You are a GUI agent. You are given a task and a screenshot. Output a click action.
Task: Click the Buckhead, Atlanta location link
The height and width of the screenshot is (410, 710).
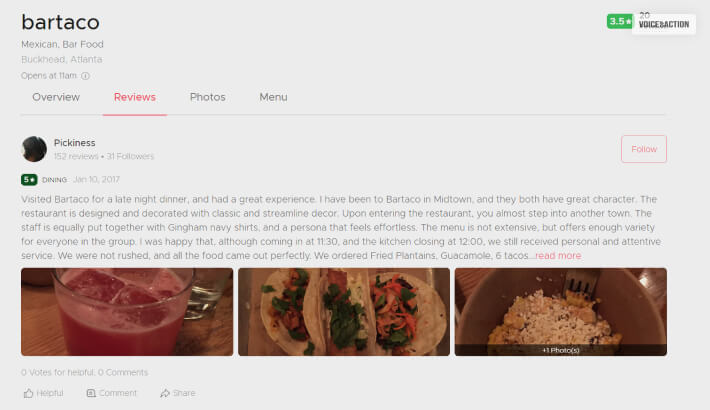(x=62, y=59)
